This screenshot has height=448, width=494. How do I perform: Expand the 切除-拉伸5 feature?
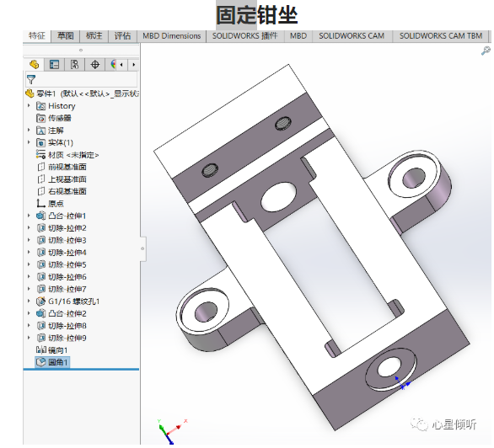(x=29, y=264)
